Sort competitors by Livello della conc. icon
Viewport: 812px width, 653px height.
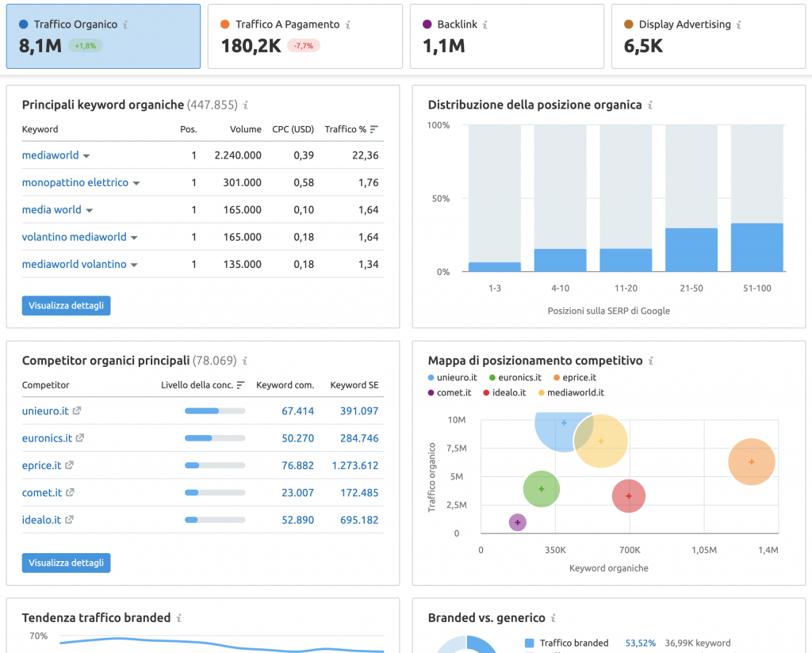coord(241,385)
